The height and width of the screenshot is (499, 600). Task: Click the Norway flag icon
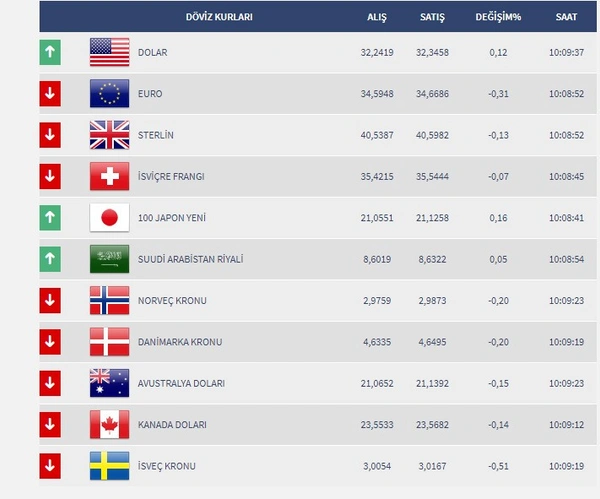(109, 300)
